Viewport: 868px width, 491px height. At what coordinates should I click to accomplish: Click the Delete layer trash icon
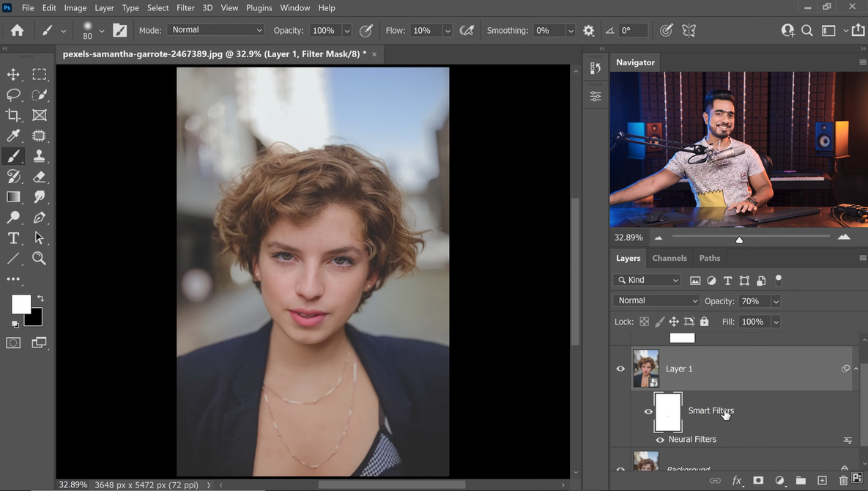click(843, 481)
